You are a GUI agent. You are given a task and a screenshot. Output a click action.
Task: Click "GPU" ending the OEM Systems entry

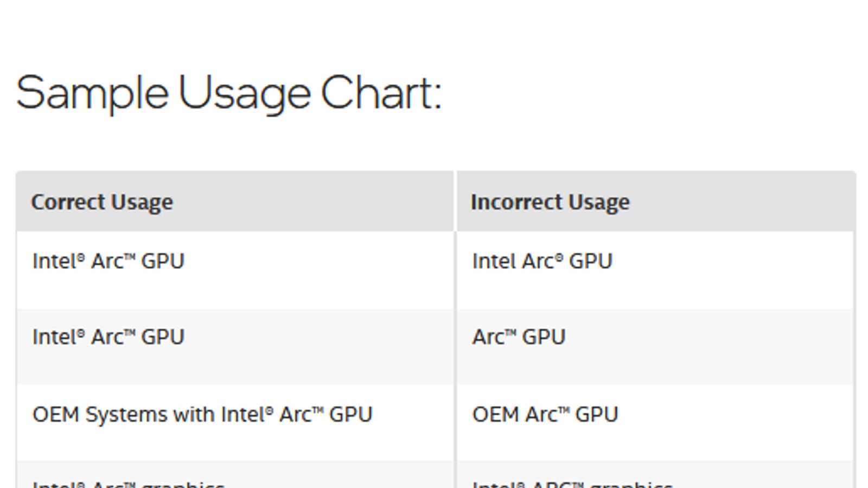(x=350, y=415)
